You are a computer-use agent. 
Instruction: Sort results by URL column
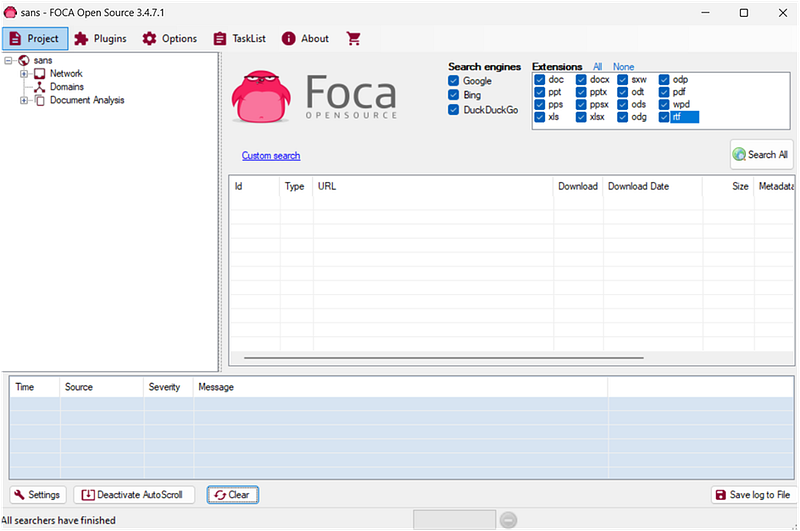click(433, 186)
